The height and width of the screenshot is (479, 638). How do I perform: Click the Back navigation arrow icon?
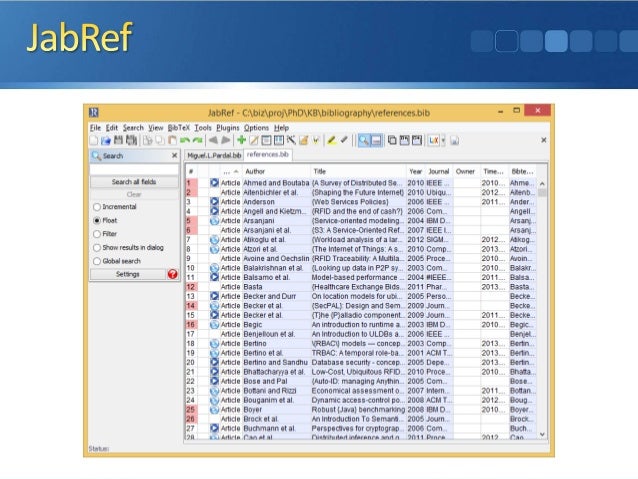click(x=213, y=140)
